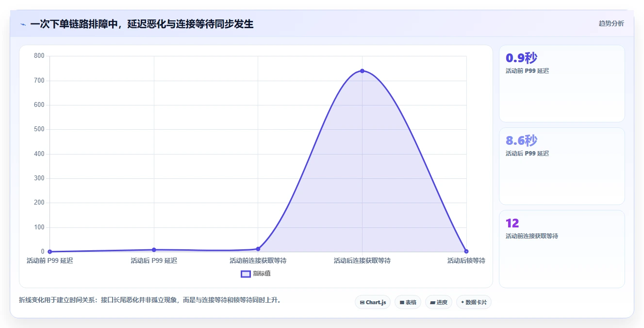
Task: Click y-axis value 400
Action: 39,154
